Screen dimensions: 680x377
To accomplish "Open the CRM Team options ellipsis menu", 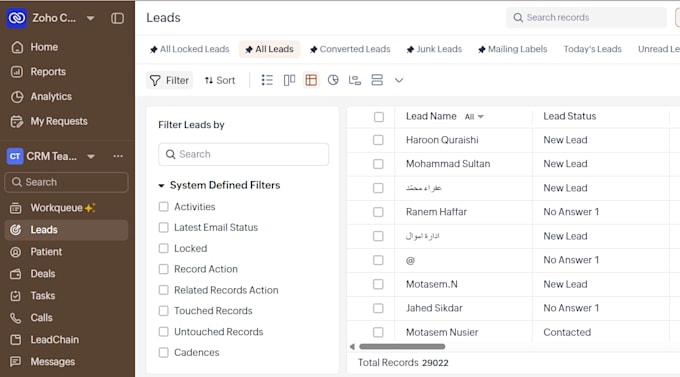I will pyautogui.click(x=118, y=156).
